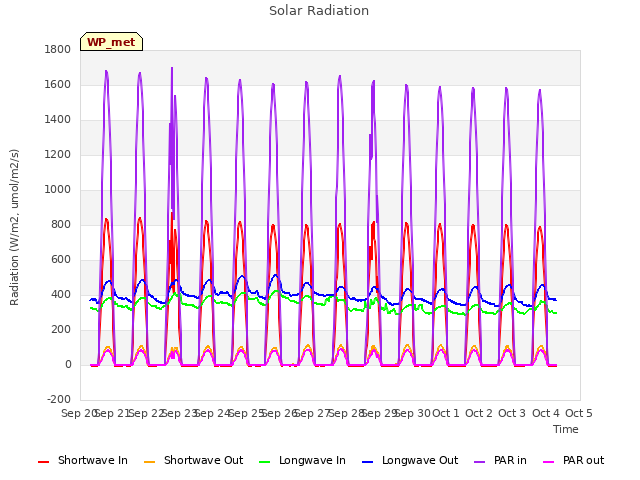Click the WP_met label box
The width and height of the screenshot is (640, 480).
(x=111, y=42)
